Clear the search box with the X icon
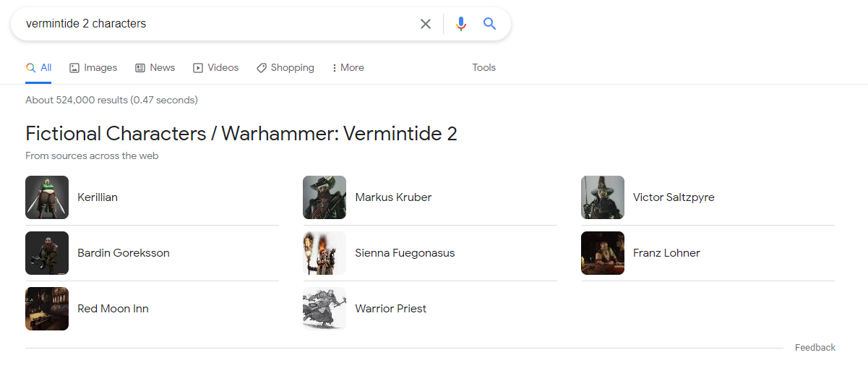 click(x=426, y=24)
